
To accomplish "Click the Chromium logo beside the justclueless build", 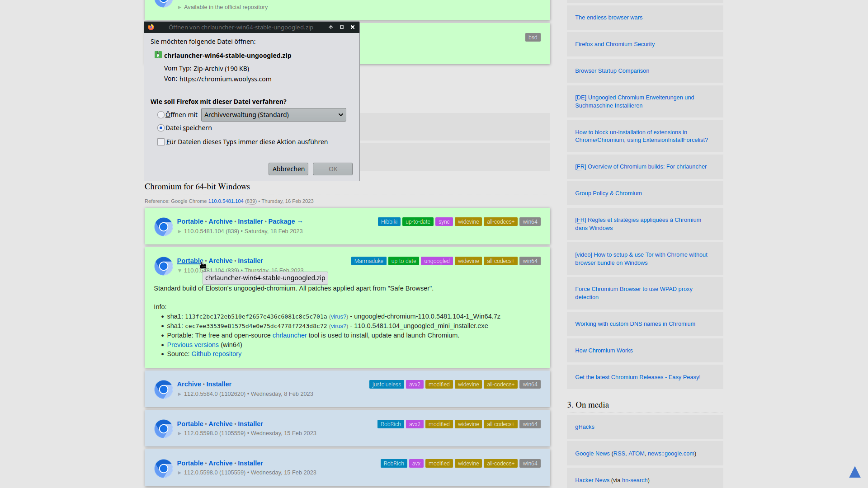I will tap(163, 389).
